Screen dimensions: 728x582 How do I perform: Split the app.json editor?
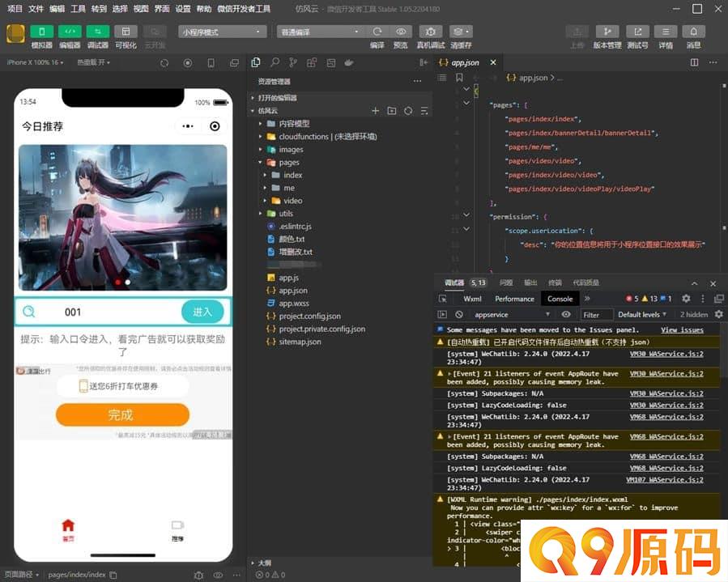[694, 62]
